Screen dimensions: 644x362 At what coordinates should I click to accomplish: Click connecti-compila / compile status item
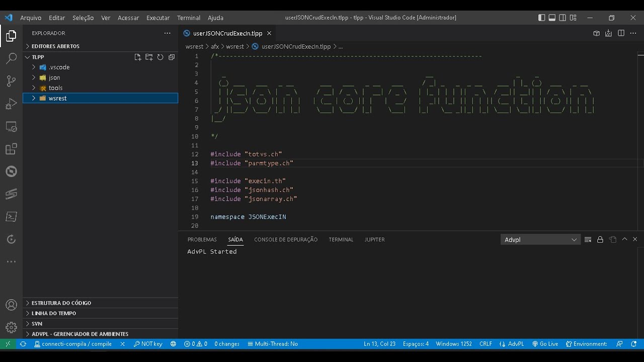tap(73, 344)
